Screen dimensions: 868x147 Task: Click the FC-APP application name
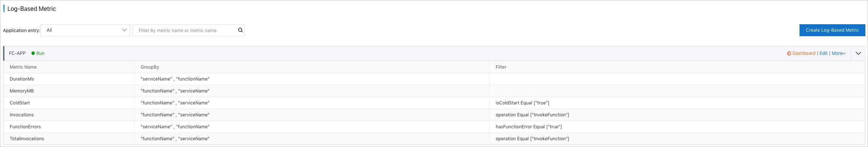click(x=17, y=53)
